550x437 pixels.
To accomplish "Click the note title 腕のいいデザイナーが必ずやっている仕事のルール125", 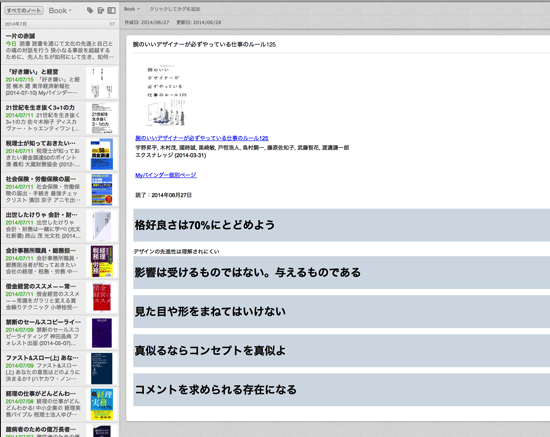I will tap(204, 45).
